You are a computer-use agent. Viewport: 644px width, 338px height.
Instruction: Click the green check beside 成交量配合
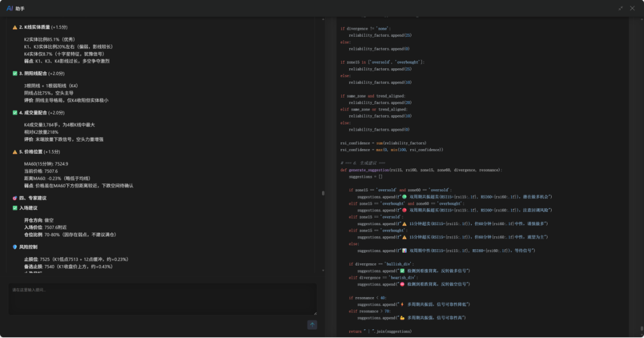pyautogui.click(x=15, y=112)
